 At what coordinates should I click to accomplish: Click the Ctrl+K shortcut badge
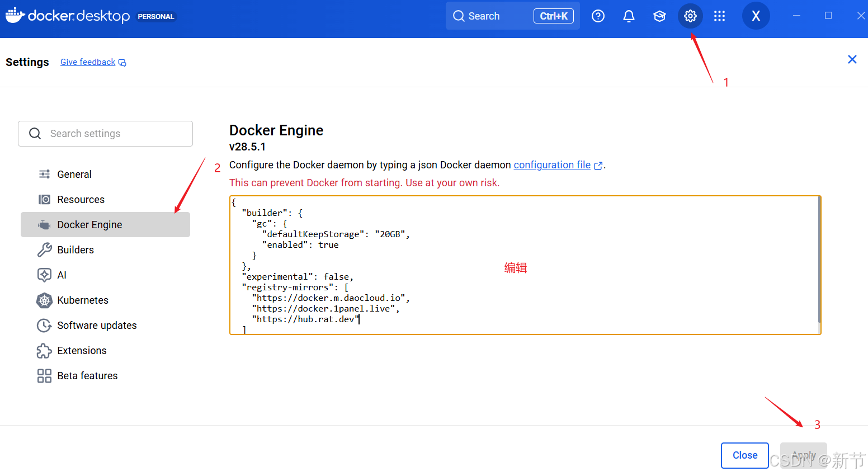tap(554, 16)
